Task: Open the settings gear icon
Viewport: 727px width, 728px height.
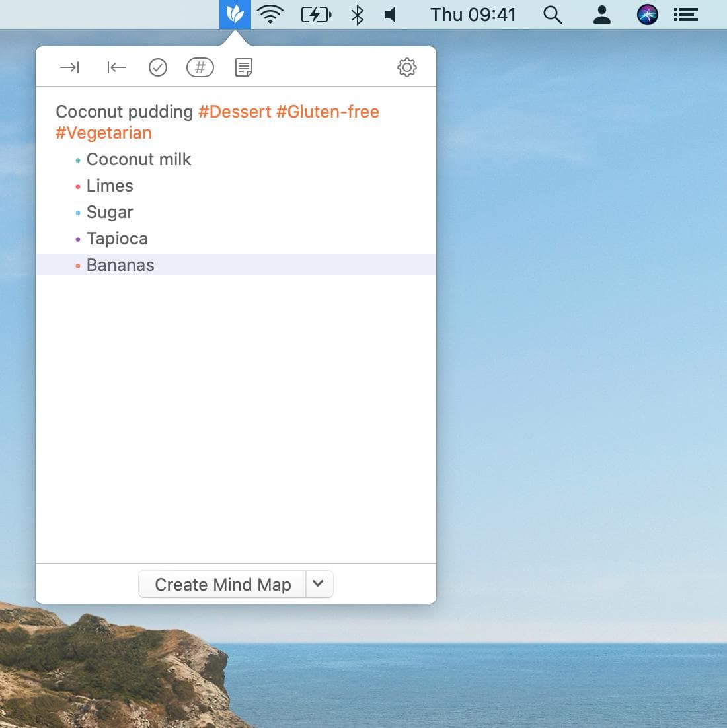Action: tap(407, 67)
